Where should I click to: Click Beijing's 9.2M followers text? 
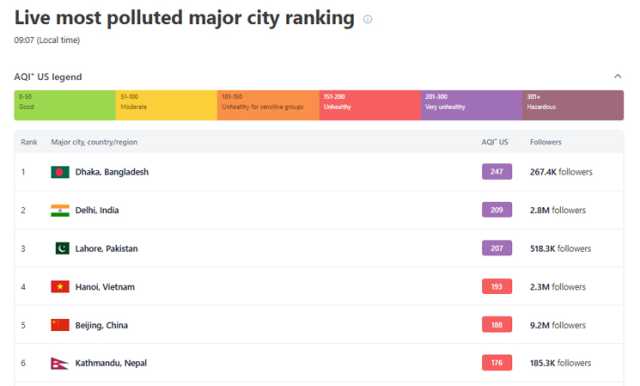coord(558,325)
